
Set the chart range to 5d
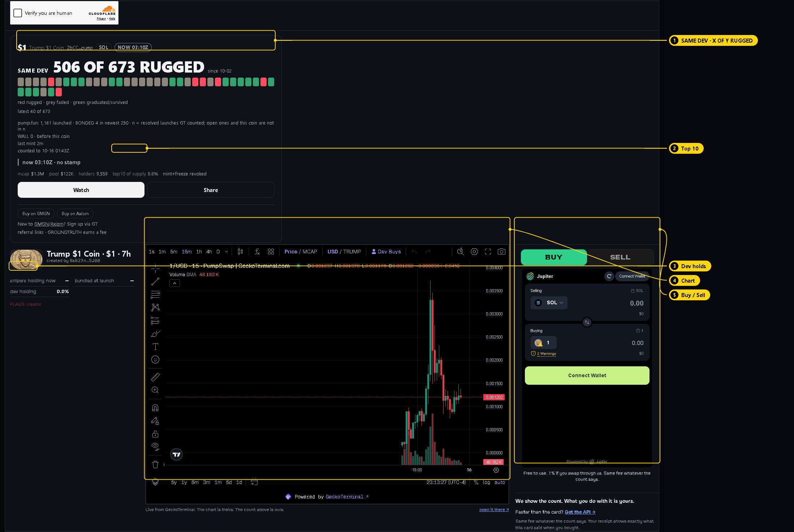[229, 482]
